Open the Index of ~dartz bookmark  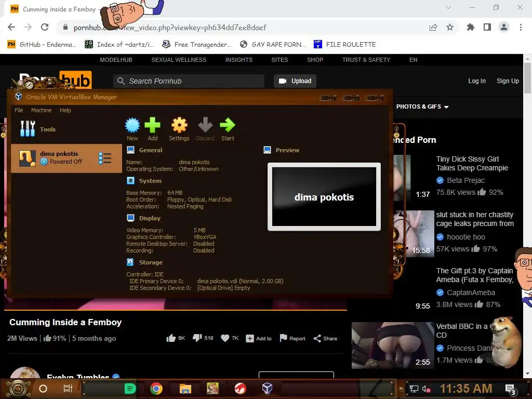(x=119, y=45)
